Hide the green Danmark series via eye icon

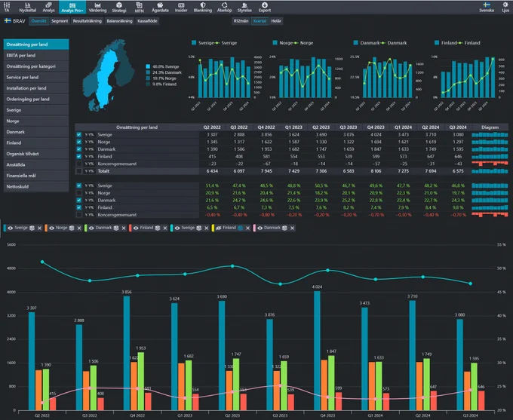[x=91, y=228]
